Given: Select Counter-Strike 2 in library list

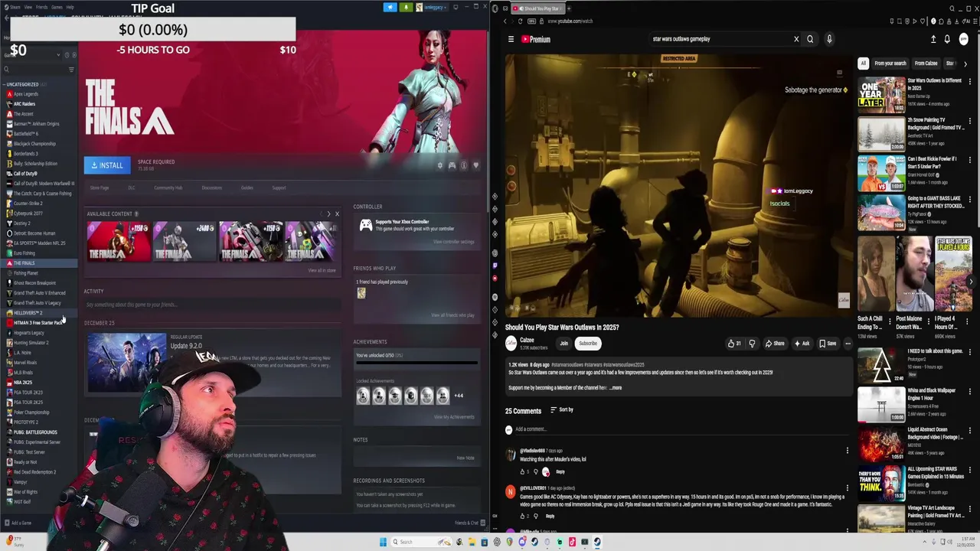Looking at the screenshot, I should coord(28,204).
